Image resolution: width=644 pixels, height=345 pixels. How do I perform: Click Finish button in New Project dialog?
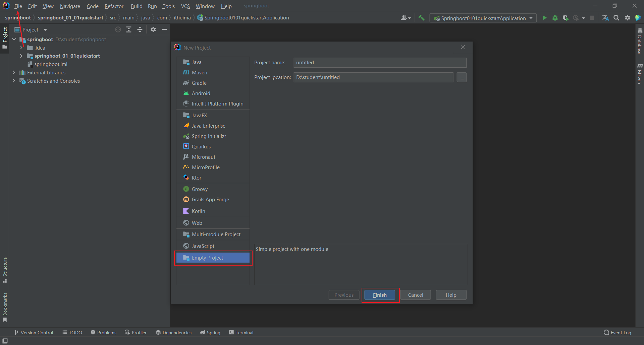point(380,295)
